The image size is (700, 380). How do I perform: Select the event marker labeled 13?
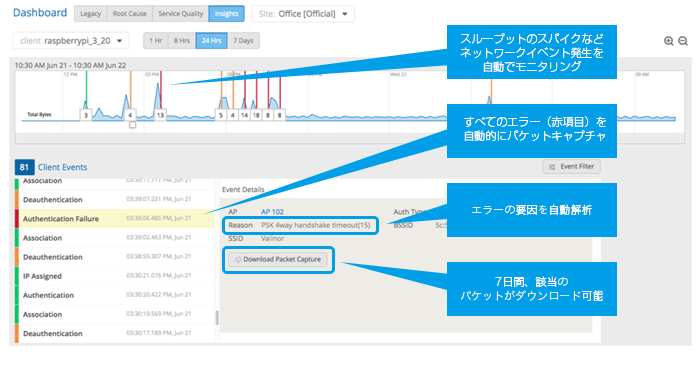(x=160, y=115)
